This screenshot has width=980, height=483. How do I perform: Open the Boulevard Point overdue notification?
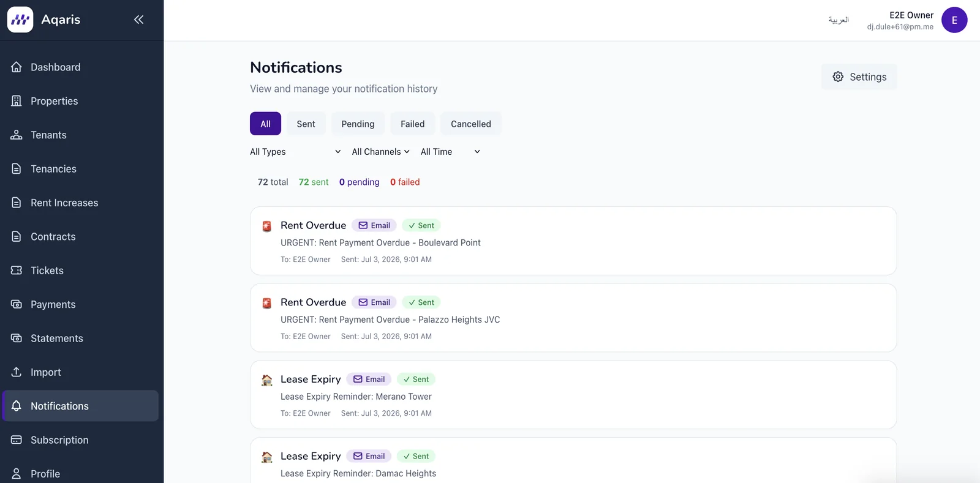(573, 241)
